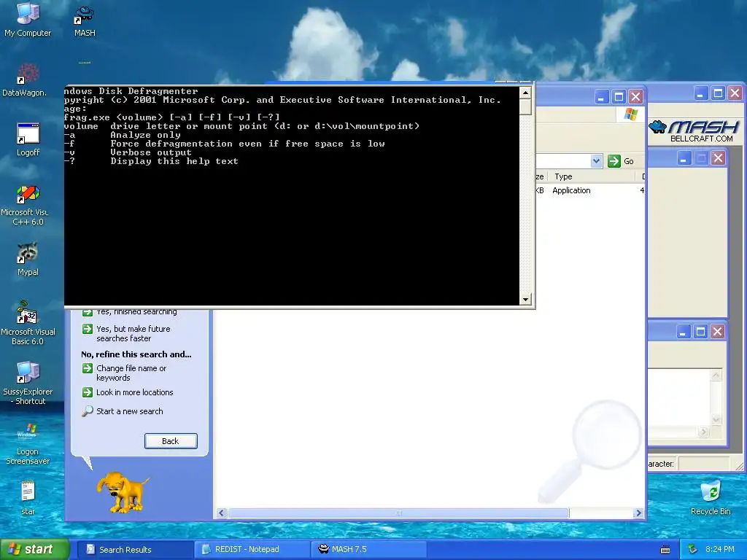The width and height of the screenshot is (747, 560).
Task: Open the address bar dropdown arrow
Action: 597,161
